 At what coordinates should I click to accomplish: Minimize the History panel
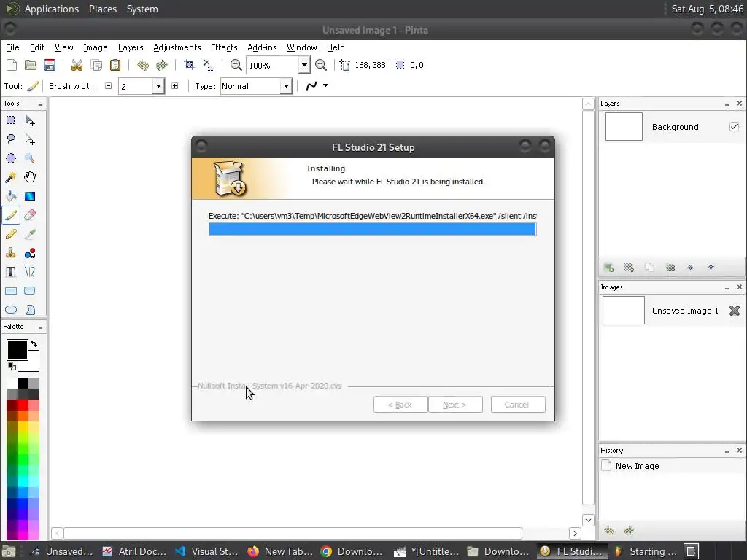(x=727, y=451)
